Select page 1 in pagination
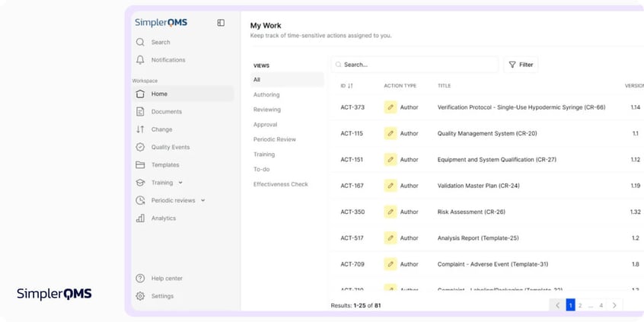 coord(570,305)
